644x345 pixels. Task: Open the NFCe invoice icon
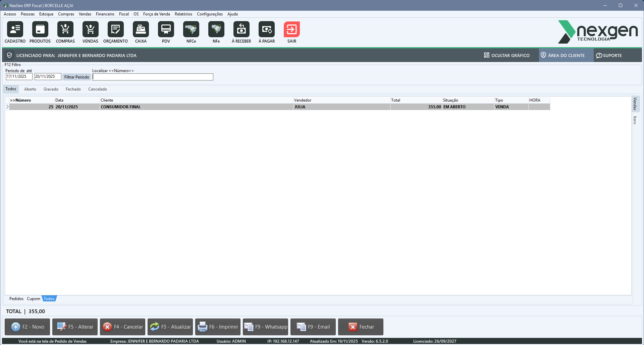pyautogui.click(x=191, y=30)
